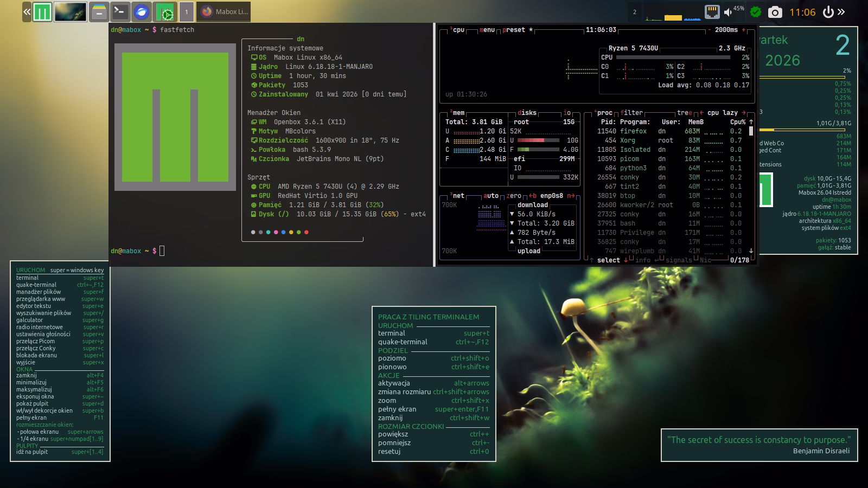The width and height of the screenshot is (868, 488).
Task: Click the blue web browser launcher
Action: click(x=142, y=12)
